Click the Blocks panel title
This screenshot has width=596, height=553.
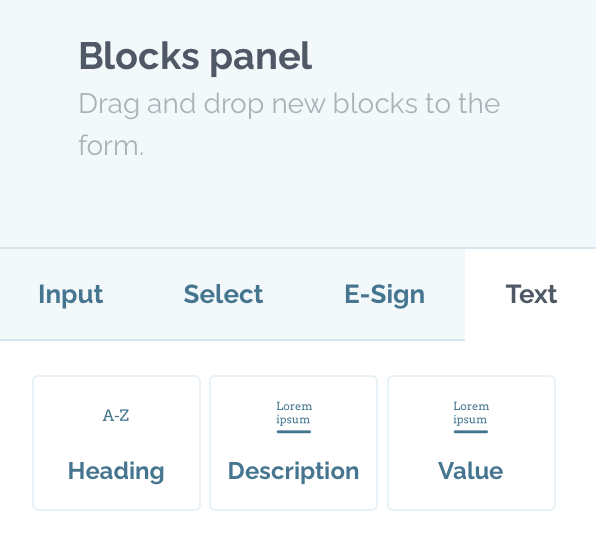point(195,57)
